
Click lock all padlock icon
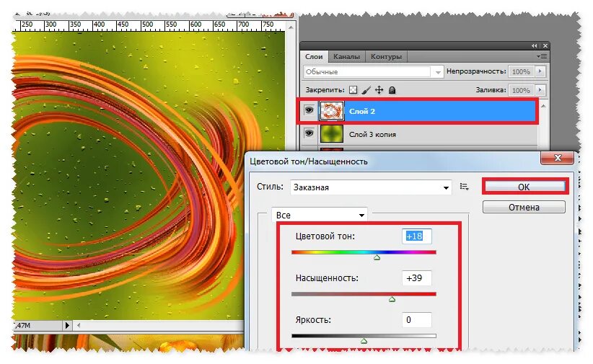392,90
